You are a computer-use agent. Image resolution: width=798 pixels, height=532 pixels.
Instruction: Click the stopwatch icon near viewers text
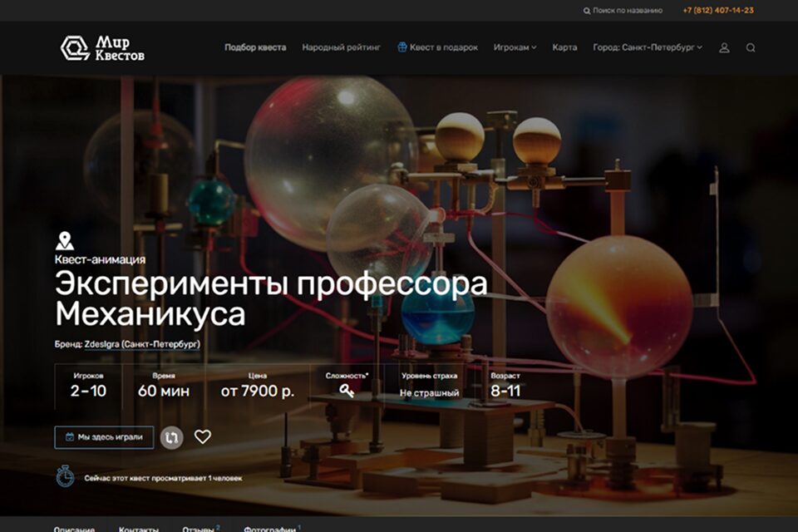(65, 477)
